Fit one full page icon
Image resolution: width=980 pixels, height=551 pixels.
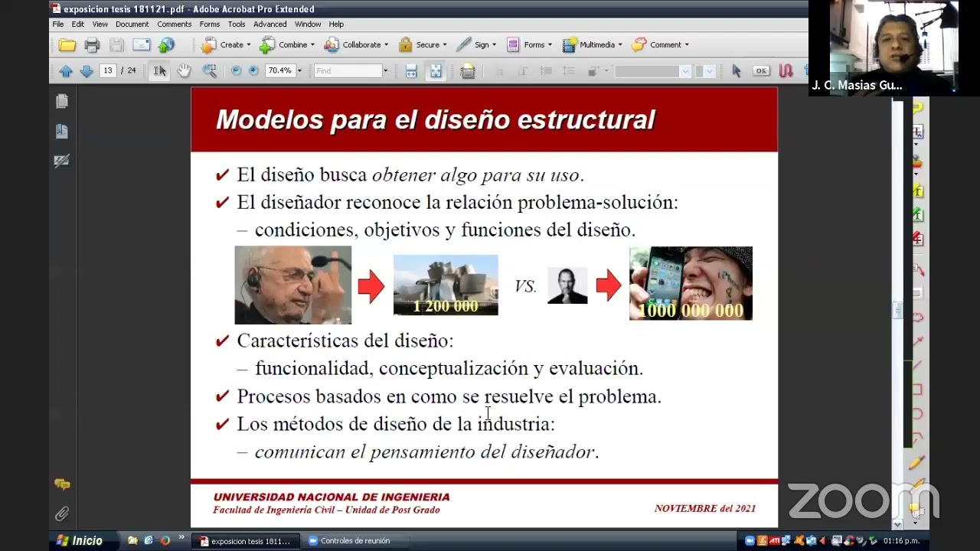tap(436, 71)
